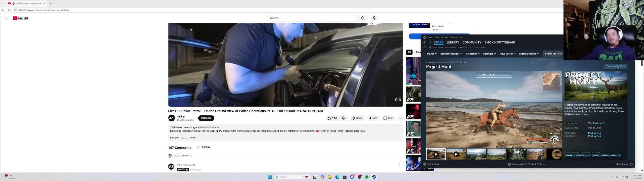Go back in the browser
Image resolution: width=644 pixels, height=181 pixels.
pos(3,10)
